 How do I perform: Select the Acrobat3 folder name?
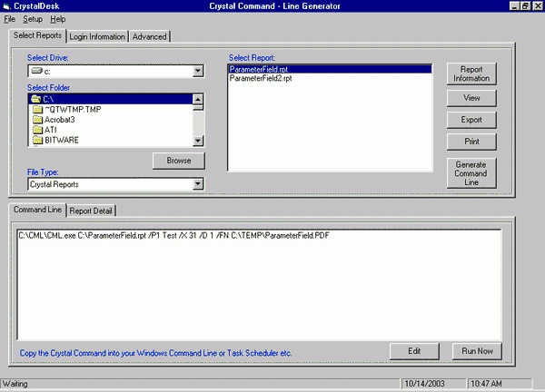(x=59, y=120)
